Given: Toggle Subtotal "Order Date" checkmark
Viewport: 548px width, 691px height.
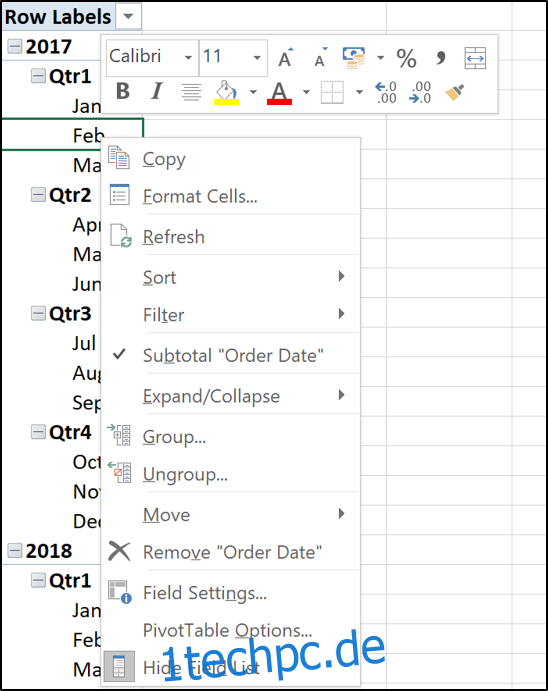Looking at the screenshot, I should tap(231, 355).
